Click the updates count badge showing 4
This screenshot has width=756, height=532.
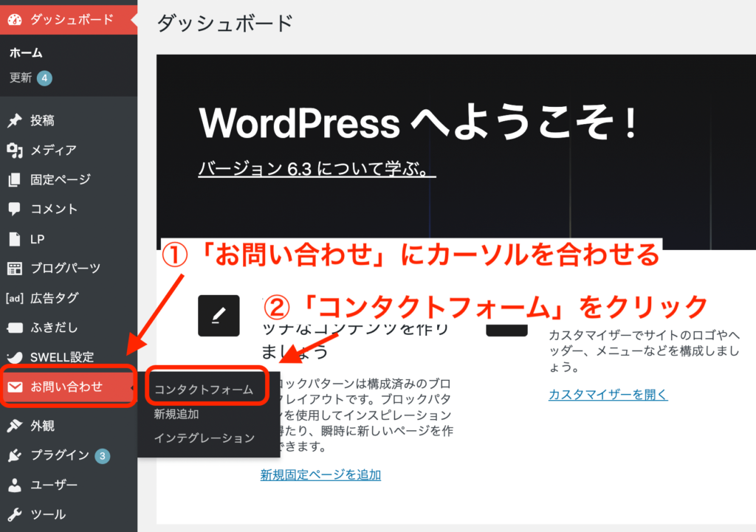pos(44,78)
